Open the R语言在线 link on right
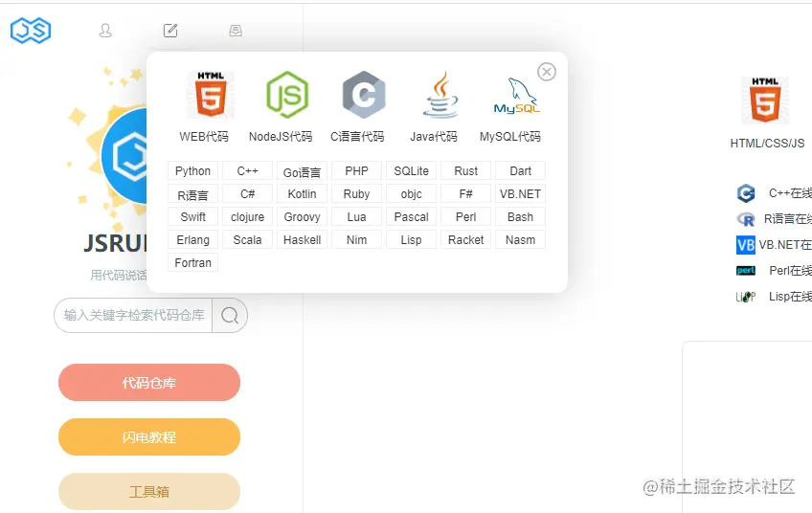The image size is (812, 513). pyautogui.click(x=788, y=219)
